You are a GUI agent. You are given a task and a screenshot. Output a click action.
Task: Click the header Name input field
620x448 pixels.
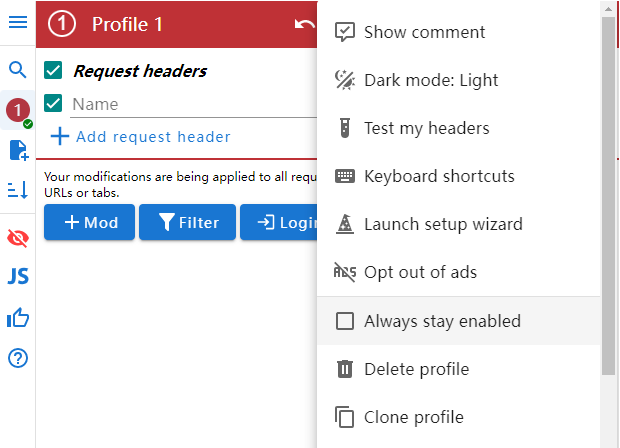(x=190, y=104)
